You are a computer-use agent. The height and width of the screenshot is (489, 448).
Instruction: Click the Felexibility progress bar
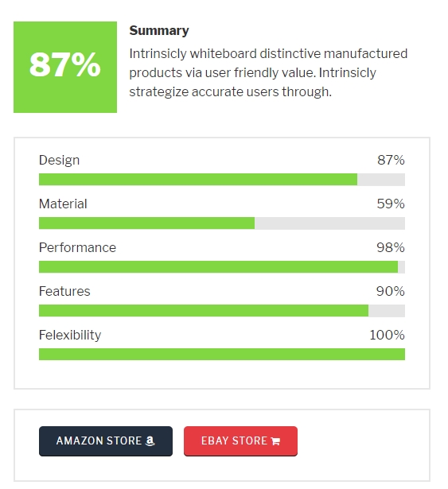(x=222, y=355)
